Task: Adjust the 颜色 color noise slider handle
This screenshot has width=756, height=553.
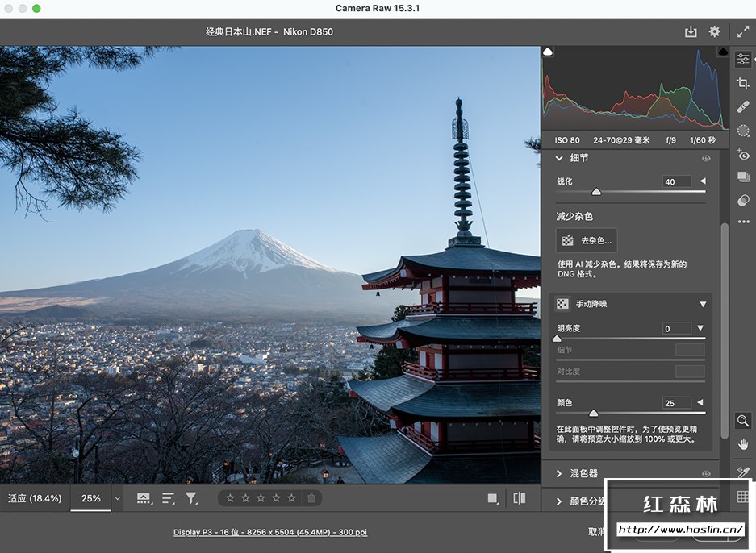Action: click(x=594, y=413)
